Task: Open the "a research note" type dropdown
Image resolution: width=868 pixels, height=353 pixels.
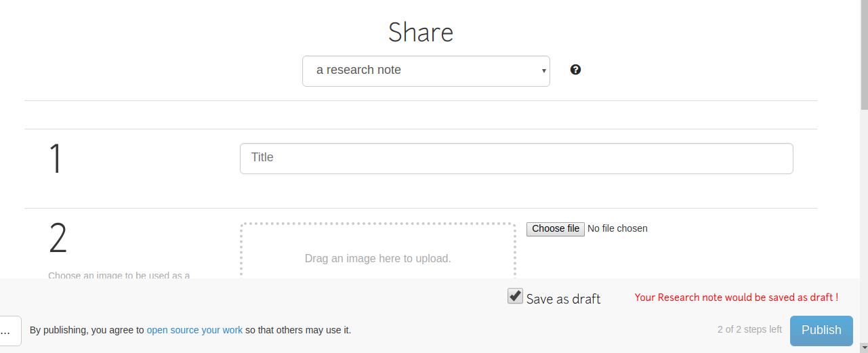Action: click(426, 71)
